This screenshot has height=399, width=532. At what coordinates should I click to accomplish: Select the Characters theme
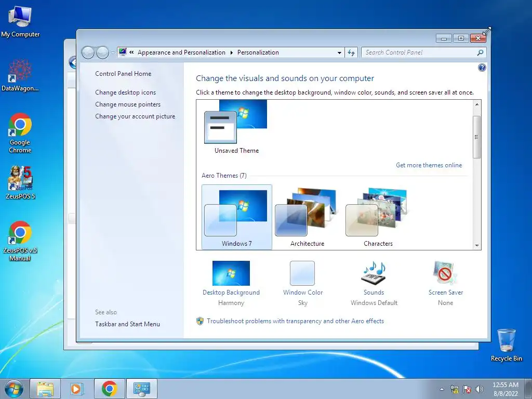tap(378, 217)
